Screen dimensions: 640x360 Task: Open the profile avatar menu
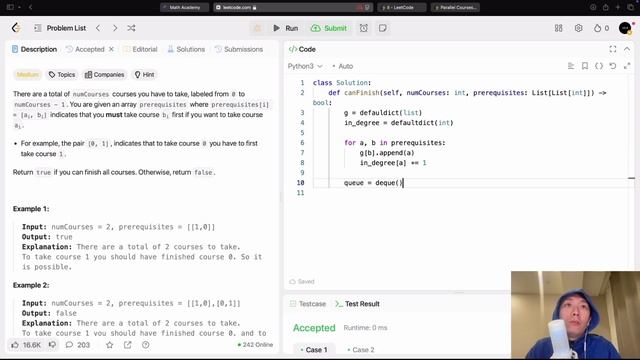625,28
